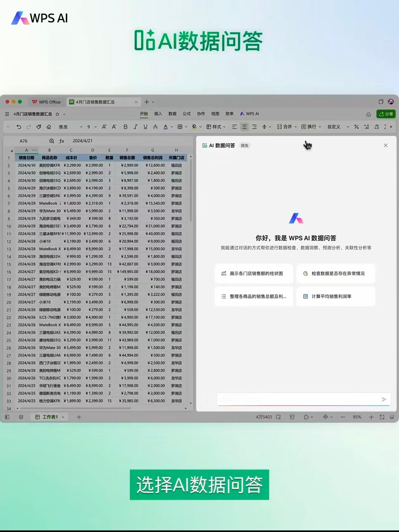Click the vertical alignment icon
The image size is (399, 532).
(x=264, y=127)
